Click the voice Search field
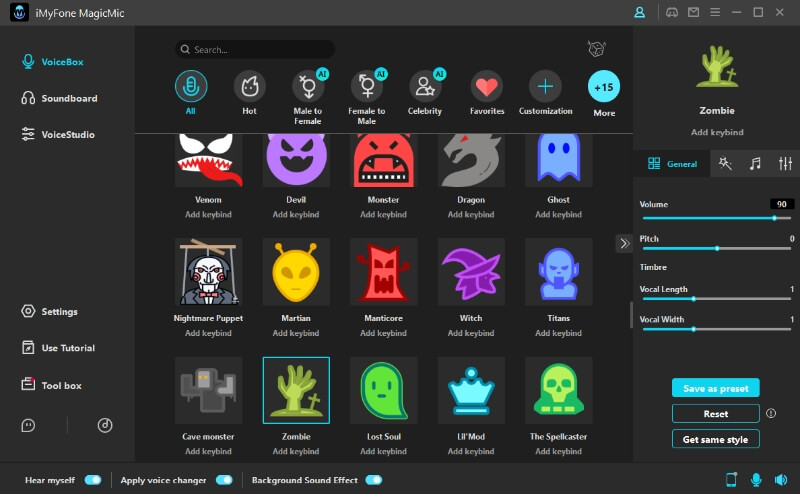 (x=255, y=50)
